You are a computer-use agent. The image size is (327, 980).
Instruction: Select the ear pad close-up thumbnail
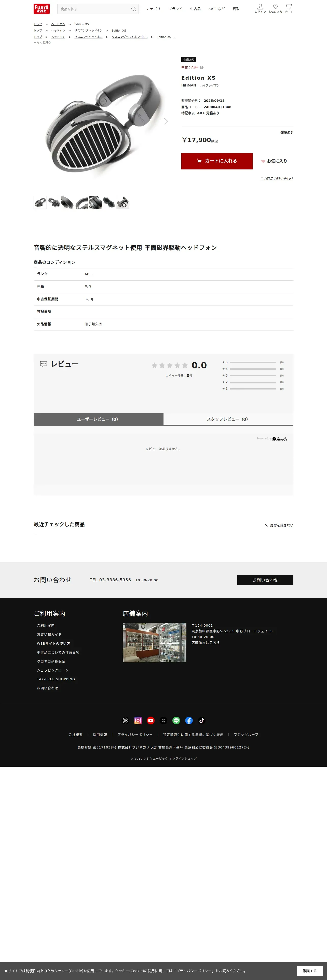point(68,203)
